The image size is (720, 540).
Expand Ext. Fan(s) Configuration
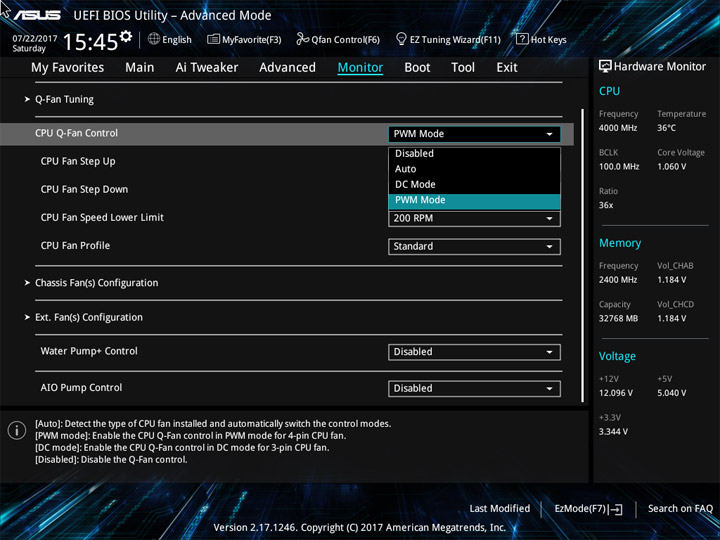coord(89,317)
